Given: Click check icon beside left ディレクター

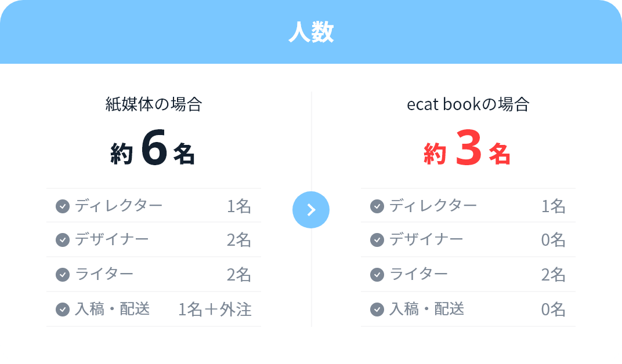Looking at the screenshot, I should (x=63, y=206).
